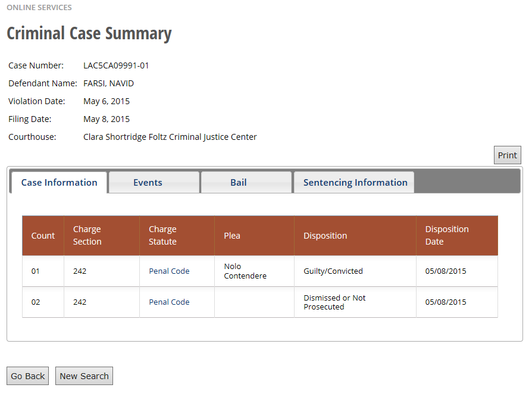The image size is (532, 394).
Task: Click the Disposition Date column header
Action: (457, 236)
